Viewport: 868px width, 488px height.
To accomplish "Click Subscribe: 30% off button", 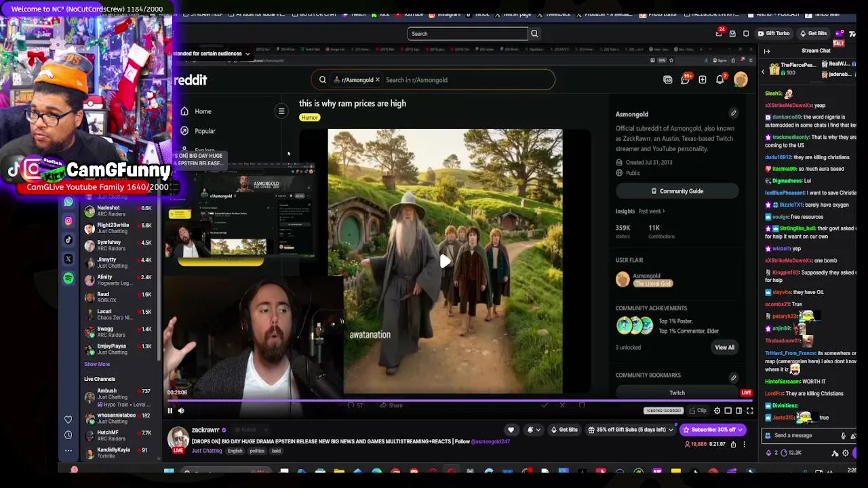I will click(x=712, y=430).
